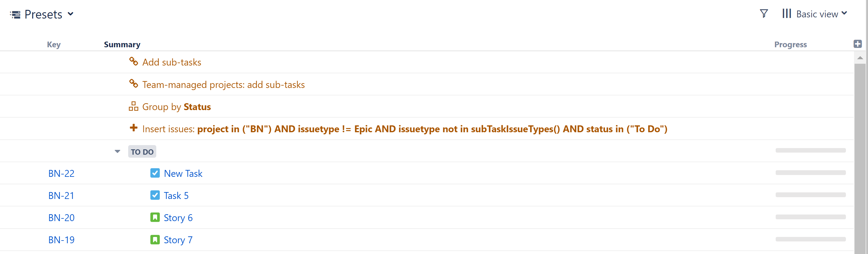Click the Presets structure icon
Screen dimensions: 868x254
click(15, 14)
